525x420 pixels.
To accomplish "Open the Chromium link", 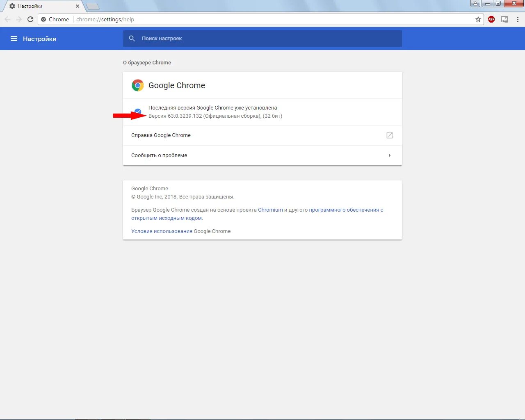I will (270, 210).
